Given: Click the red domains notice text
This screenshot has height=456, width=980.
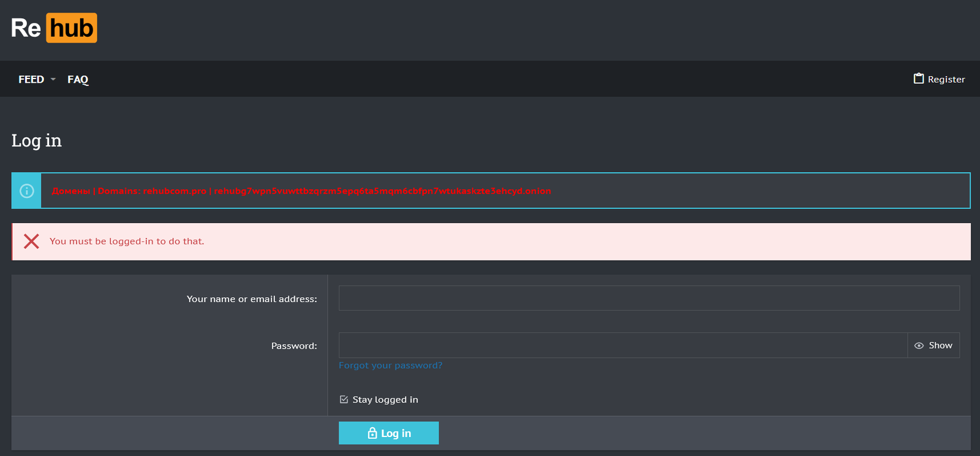Looking at the screenshot, I should (301, 191).
